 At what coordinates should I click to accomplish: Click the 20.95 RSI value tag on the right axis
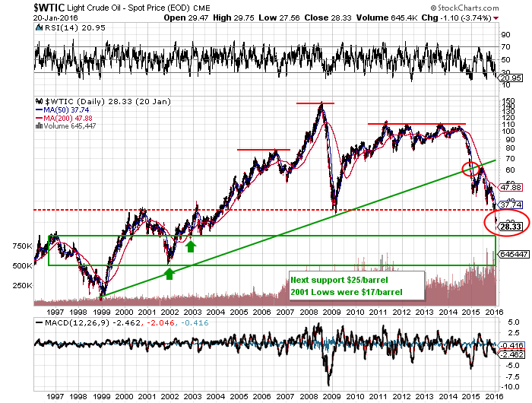(x=508, y=78)
